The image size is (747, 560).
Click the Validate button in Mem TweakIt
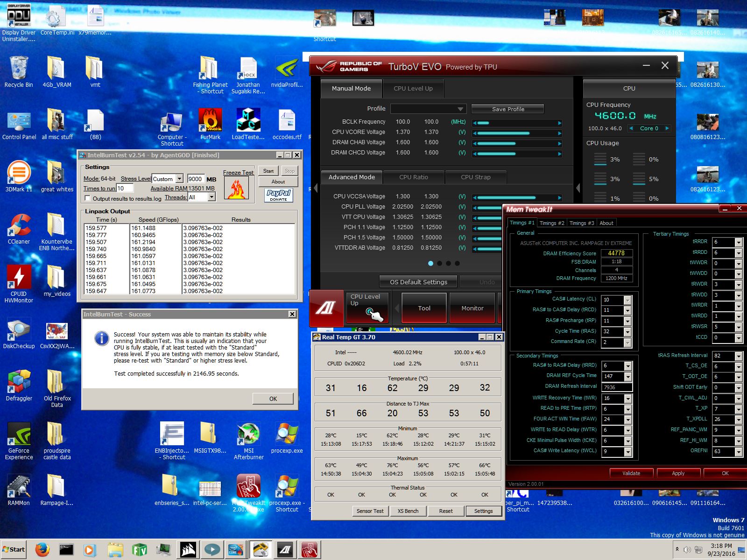[x=631, y=473]
